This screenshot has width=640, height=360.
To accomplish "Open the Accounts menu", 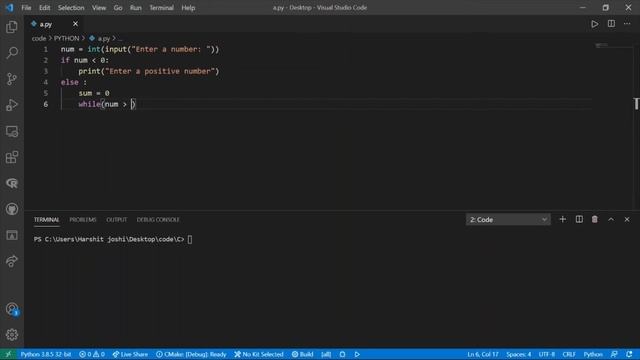I will (x=12, y=309).
